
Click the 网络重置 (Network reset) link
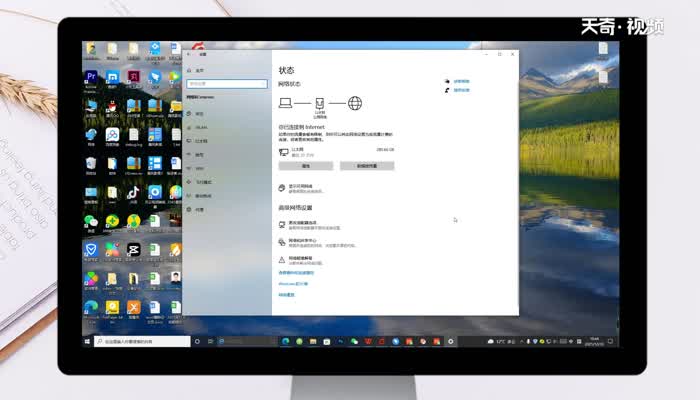click(x=300, y=258)
